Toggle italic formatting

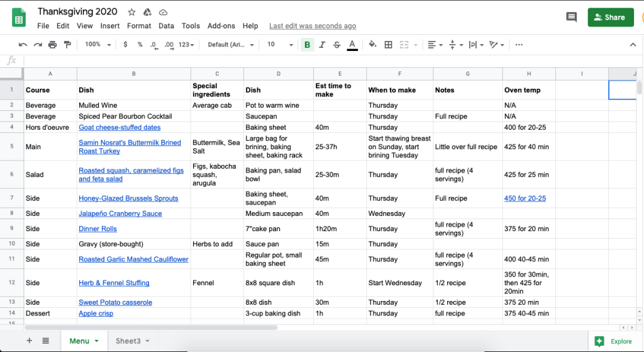322,45
